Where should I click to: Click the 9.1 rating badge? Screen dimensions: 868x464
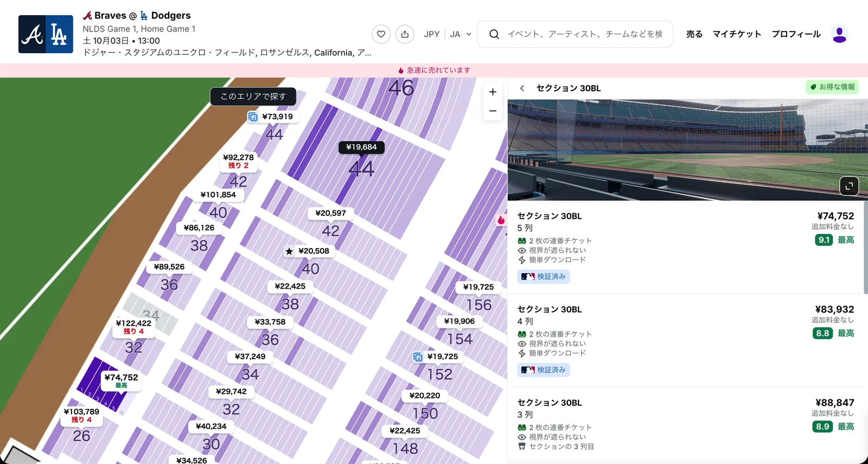[x=824, y=240]
